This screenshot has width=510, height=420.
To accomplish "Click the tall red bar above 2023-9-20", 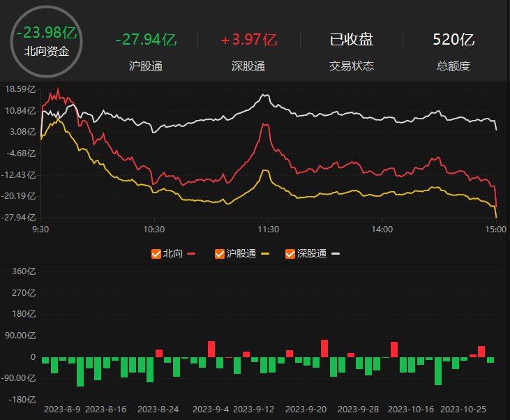I will [x=324, y=348].
